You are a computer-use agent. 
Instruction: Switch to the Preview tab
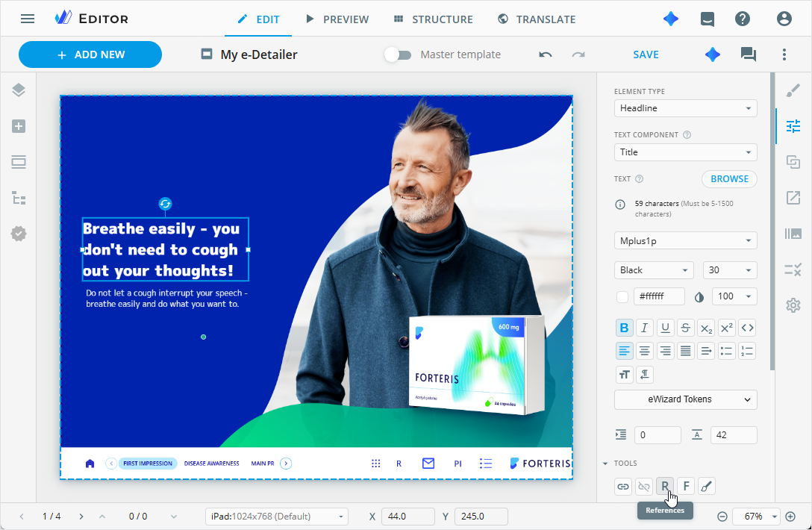337,19
